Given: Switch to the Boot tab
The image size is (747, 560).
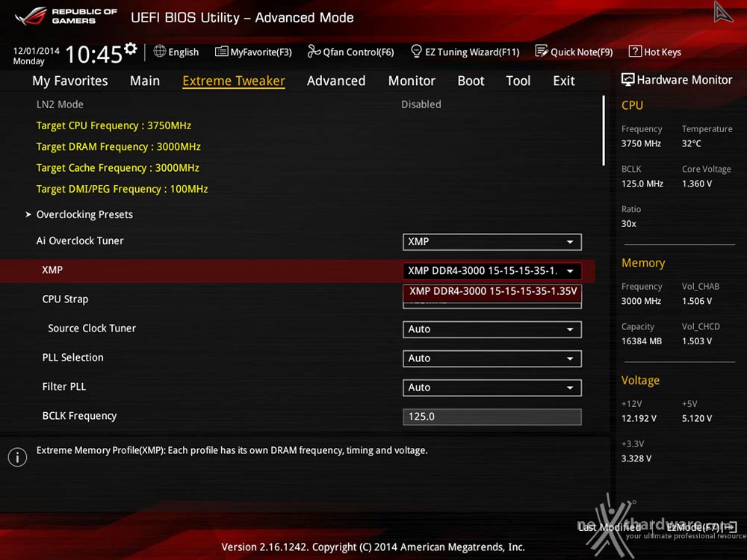Looking at the screenshot, I should (x=471, y=81).
